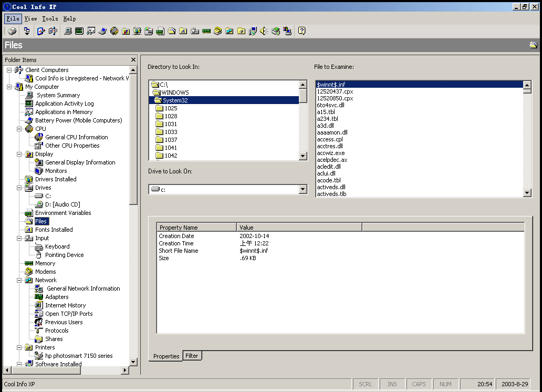Viewport: 542px width, 392px height.
Task: Select the WINDOWS folder in directory list
Action: tap(224, 92)
